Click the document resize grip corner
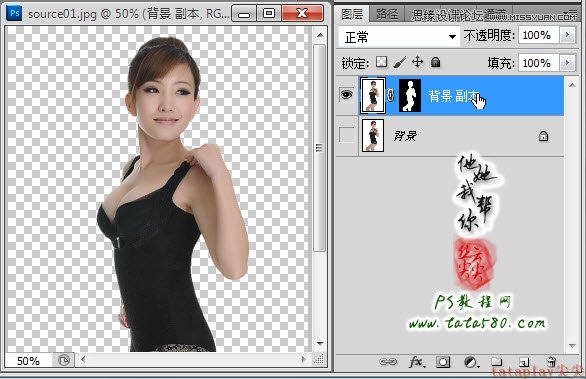 pos(319,360)
